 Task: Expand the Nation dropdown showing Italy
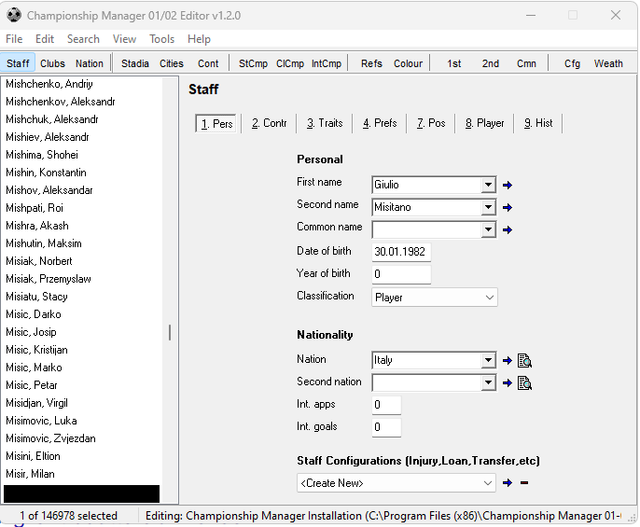pyautogui.click(x=488, y=360)
